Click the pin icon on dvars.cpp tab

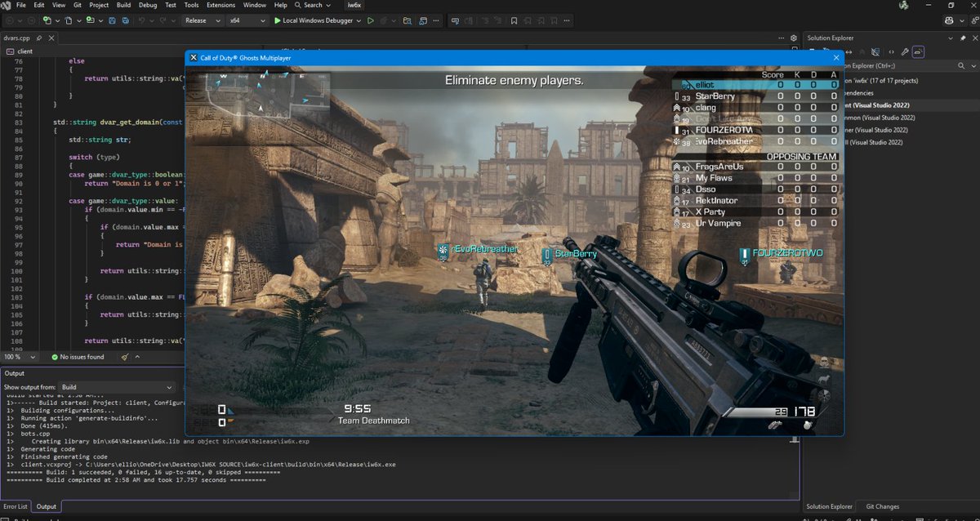coord(38,38)
